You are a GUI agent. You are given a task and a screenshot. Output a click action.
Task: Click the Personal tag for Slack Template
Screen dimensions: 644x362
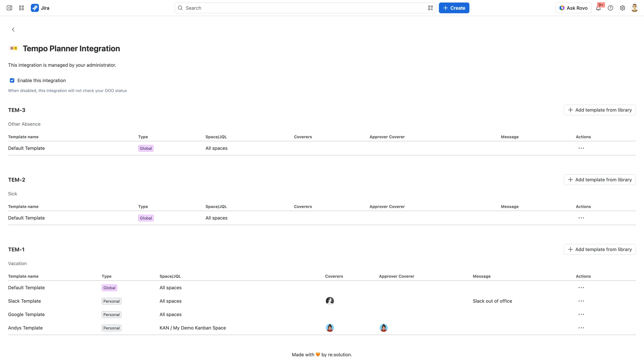pos(111,301)
